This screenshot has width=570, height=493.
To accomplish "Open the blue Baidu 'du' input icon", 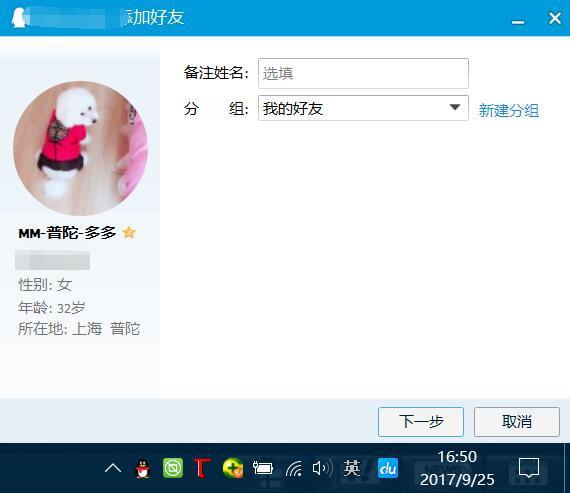I will pyautogui.click(x=388, y=468).
